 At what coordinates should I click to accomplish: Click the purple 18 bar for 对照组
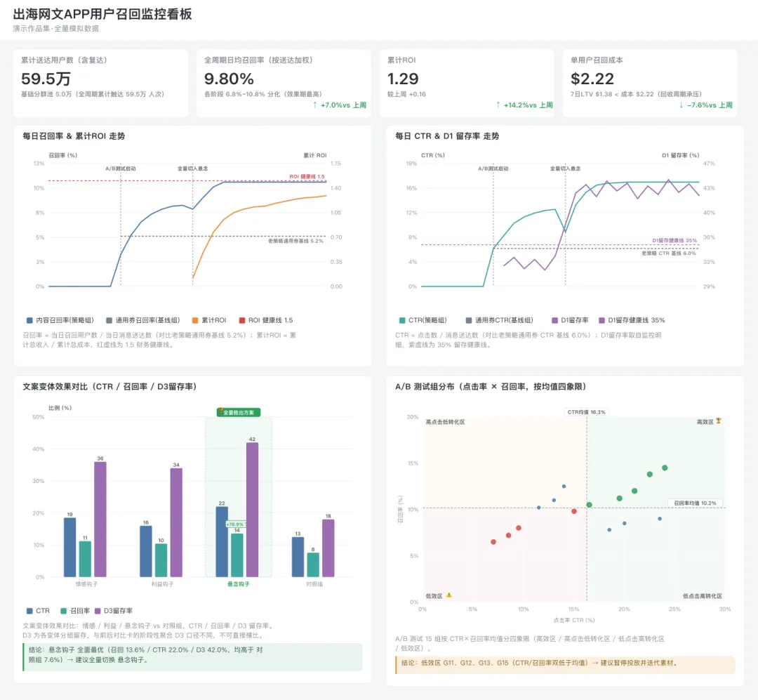coord(328,548)
